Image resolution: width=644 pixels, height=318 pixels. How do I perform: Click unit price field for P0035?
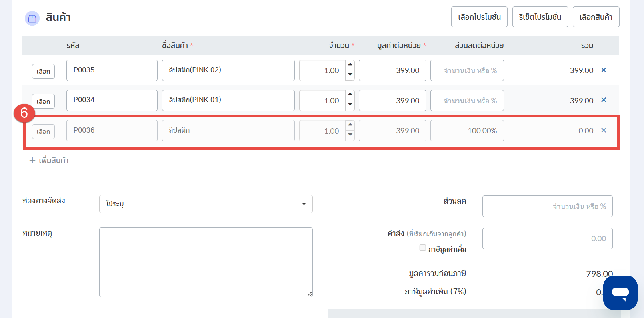point(392,70)
